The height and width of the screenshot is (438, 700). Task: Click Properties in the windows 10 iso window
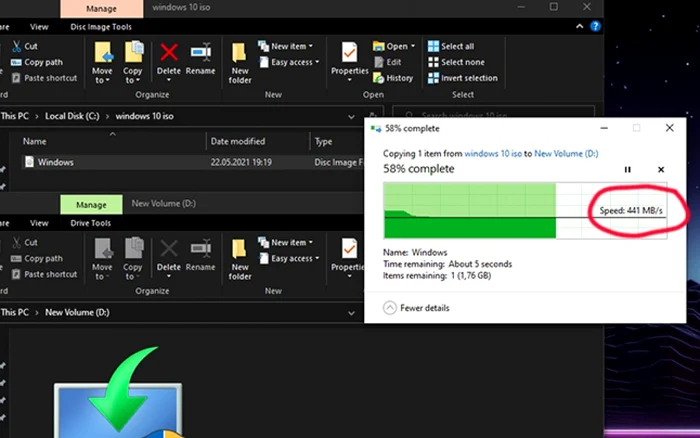[x=350, y=62]
